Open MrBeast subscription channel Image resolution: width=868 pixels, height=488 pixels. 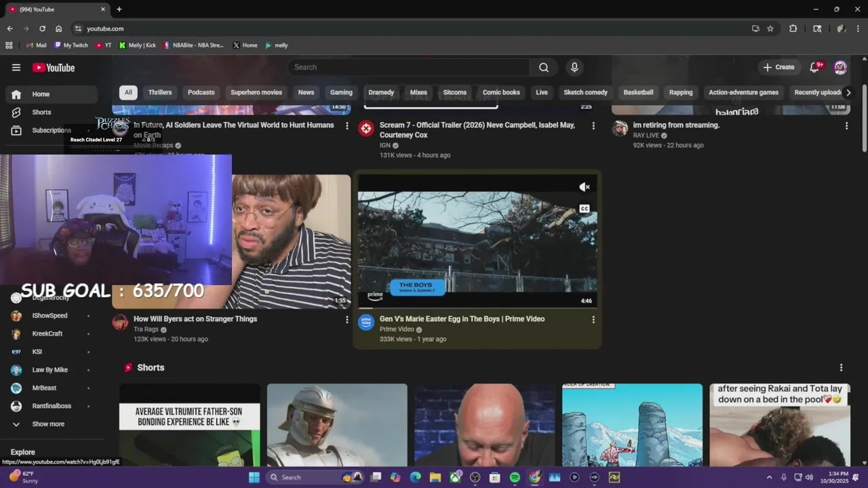tap(52, 388)
